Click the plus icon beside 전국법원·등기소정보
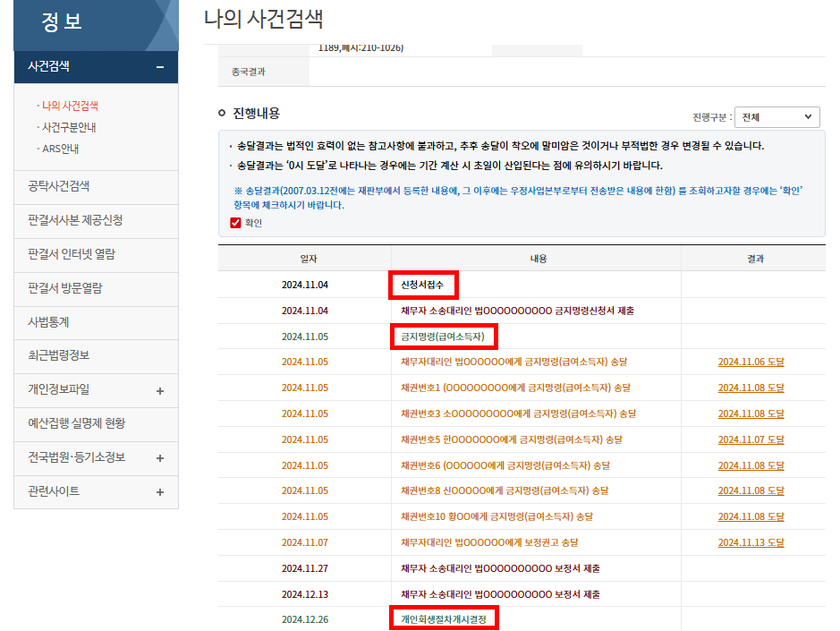 point(159,458)
